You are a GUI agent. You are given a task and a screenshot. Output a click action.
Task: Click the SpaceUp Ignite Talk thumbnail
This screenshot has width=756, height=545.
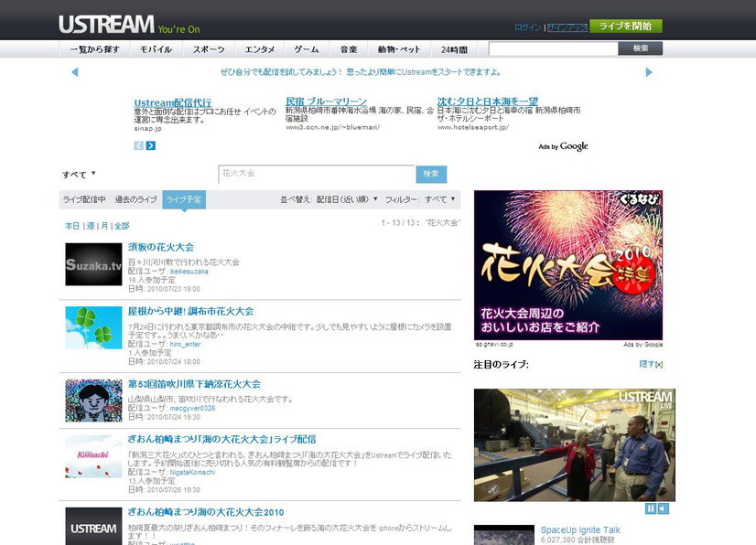point(503,535)
